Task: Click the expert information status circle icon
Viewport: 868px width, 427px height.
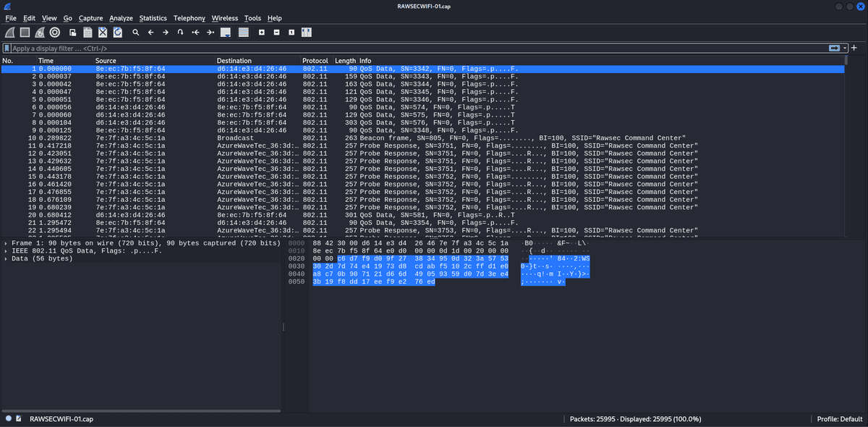Action: 8,419
